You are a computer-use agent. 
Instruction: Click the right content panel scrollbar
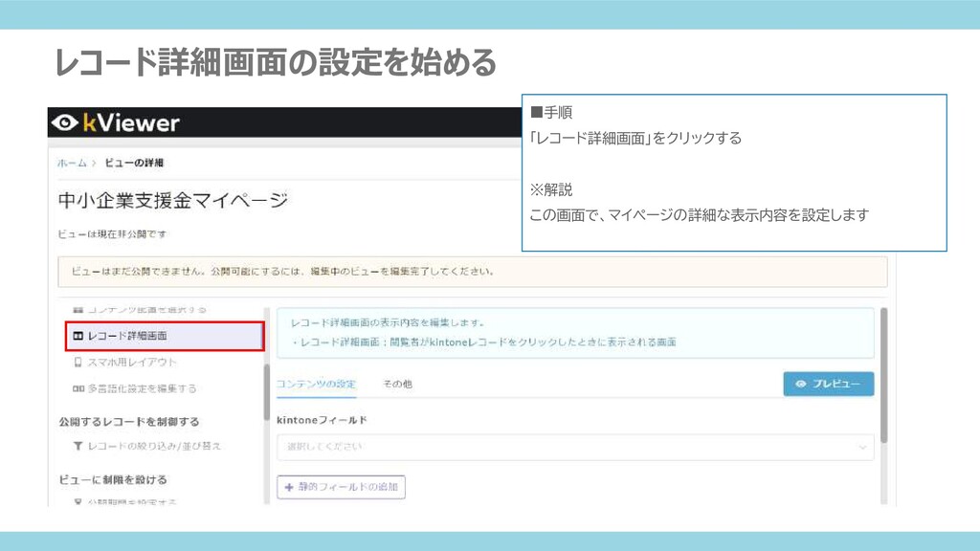click(883, 376)
